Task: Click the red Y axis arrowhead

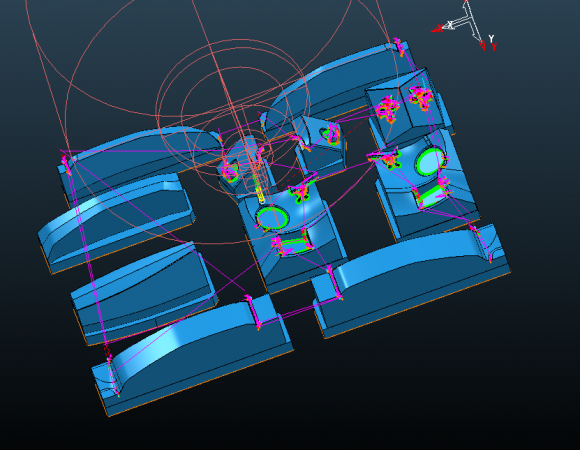Action: pyautogui.click(x=482, y=45)
